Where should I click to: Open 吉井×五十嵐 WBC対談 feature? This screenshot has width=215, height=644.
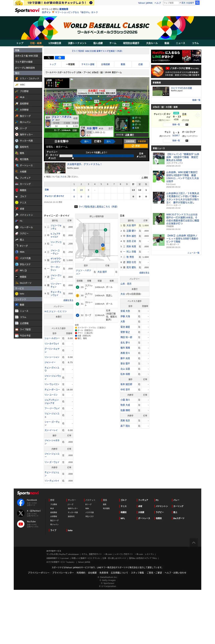tap(28, 56)
